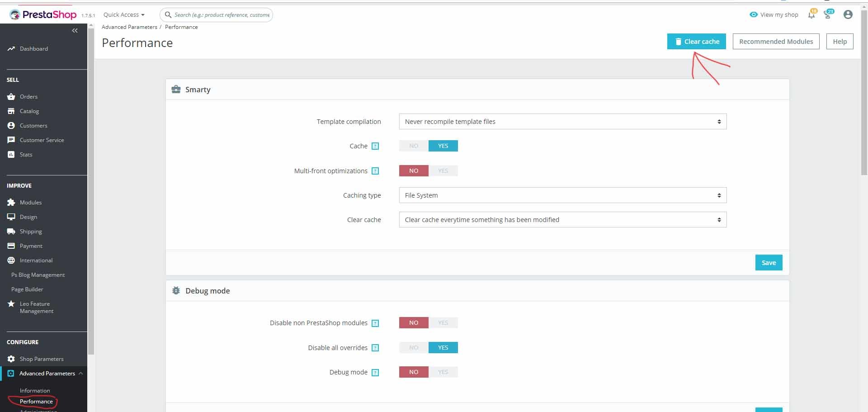
Task: Turn Debug mode on with YES
Action: point(443,372)
